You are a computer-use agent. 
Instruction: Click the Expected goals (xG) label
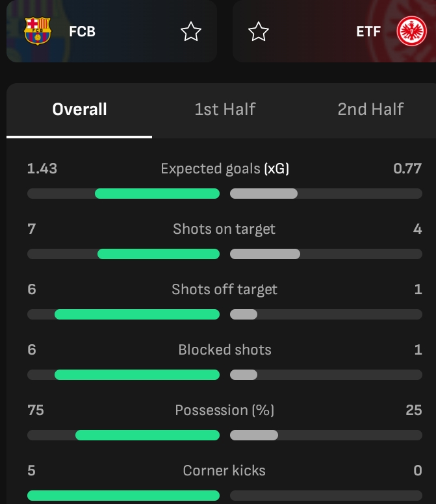pyautogui.click(x=225, y=169)
